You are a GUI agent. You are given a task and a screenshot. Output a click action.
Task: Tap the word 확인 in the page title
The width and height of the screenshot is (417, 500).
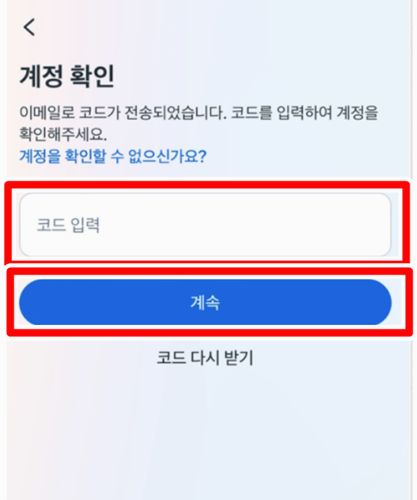[x=92, y=76]
